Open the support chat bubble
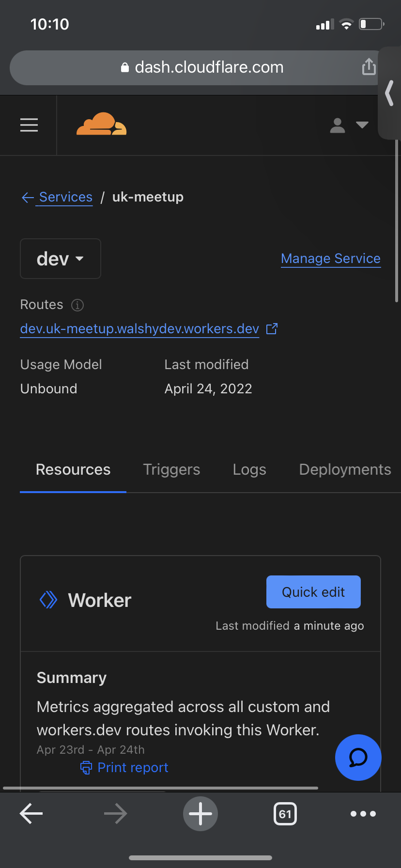 [x=358, y=758]
